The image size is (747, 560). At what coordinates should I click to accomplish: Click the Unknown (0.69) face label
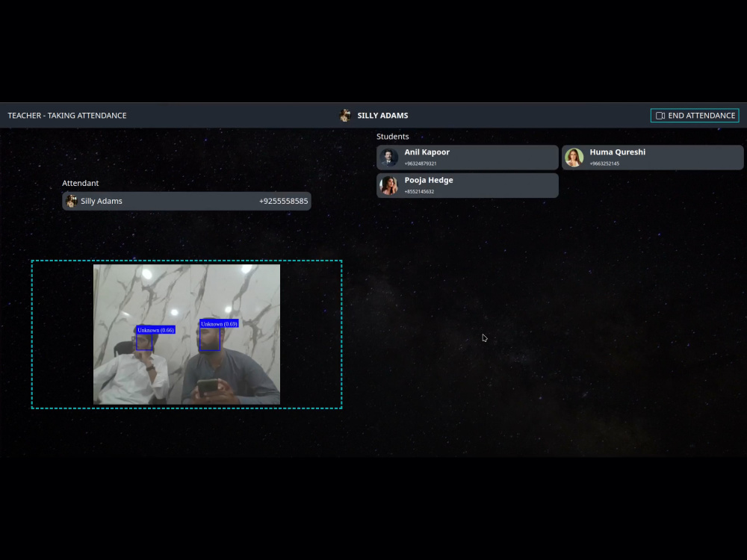pyautogui.click(x=219, y=324)
